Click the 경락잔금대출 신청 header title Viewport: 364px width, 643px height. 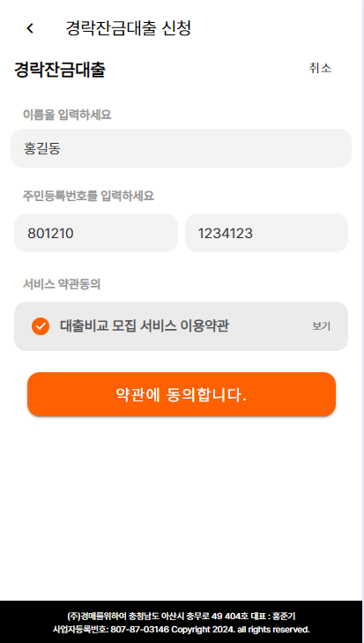(129, 28)
